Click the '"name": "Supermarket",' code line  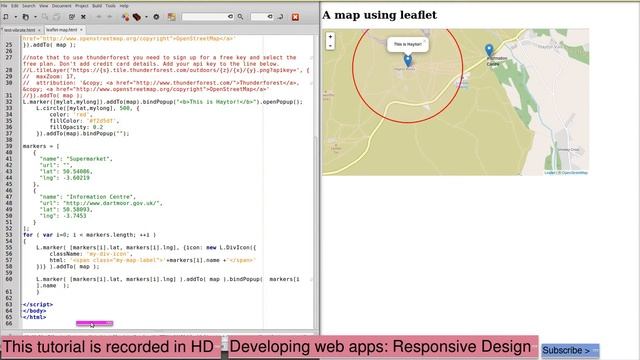pos(76,159)
